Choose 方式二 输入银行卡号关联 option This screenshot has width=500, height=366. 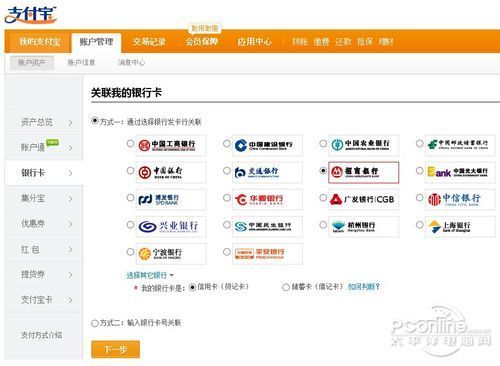click(x=95, y=323)
